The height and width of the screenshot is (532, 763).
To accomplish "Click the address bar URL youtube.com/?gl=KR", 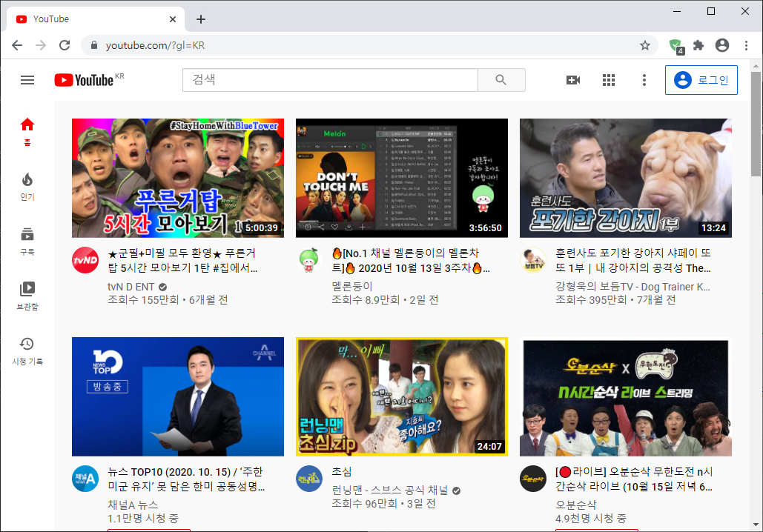I will 155,45.
